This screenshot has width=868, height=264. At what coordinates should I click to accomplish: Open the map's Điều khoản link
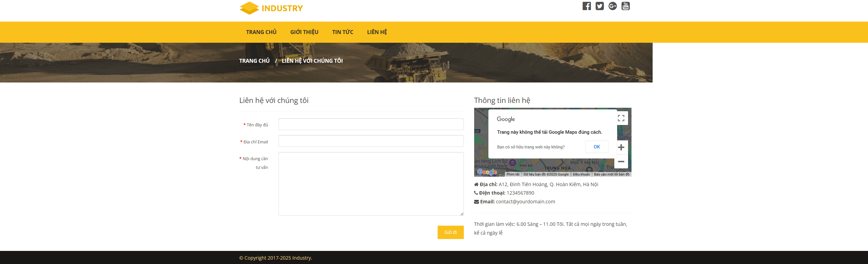pyautogui.click(x=581, y=174)
